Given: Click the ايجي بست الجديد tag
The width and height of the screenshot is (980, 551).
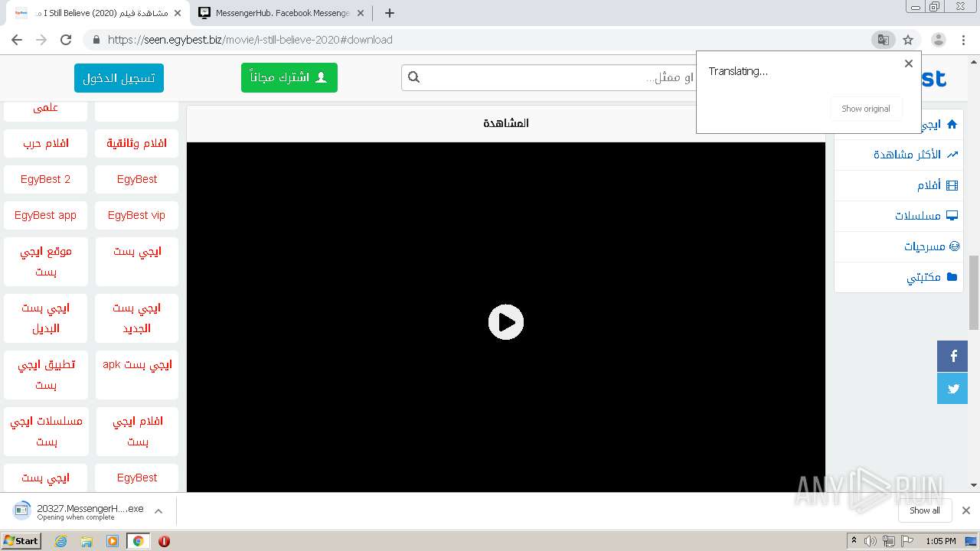Looking at the screenshot, I should tap(136, 318).
